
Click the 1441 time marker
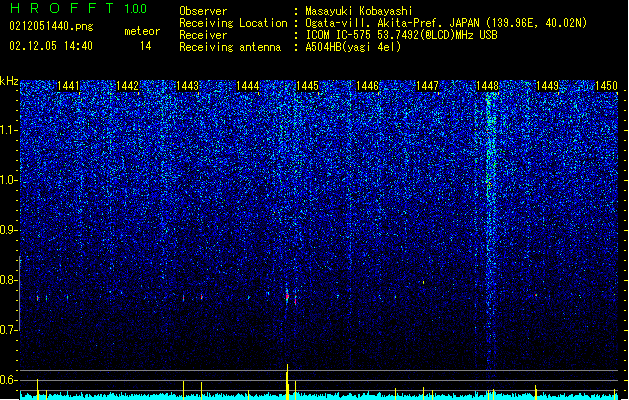(69, 86)
